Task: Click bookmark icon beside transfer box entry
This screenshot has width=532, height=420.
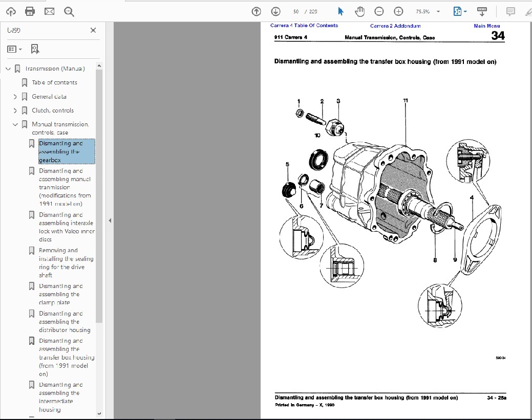Action: 32,341
